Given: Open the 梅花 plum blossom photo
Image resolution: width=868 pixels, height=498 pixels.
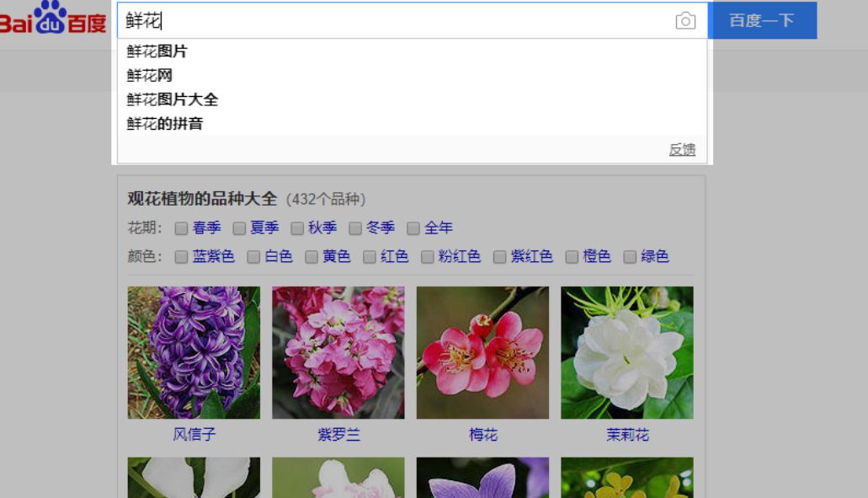Looking at the screenshot, I should click(482, 352).
